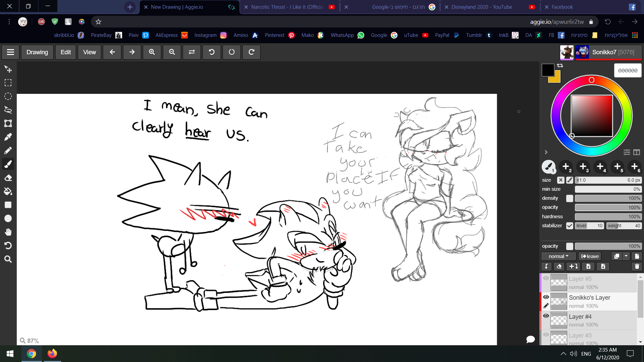This screenshot has height=362, width=644.
Task: Select the Paint bucket fill tool
Action: 8,191
